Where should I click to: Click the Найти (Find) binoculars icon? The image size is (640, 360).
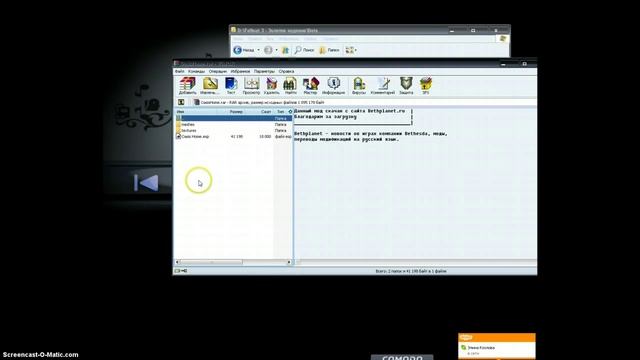290,86
